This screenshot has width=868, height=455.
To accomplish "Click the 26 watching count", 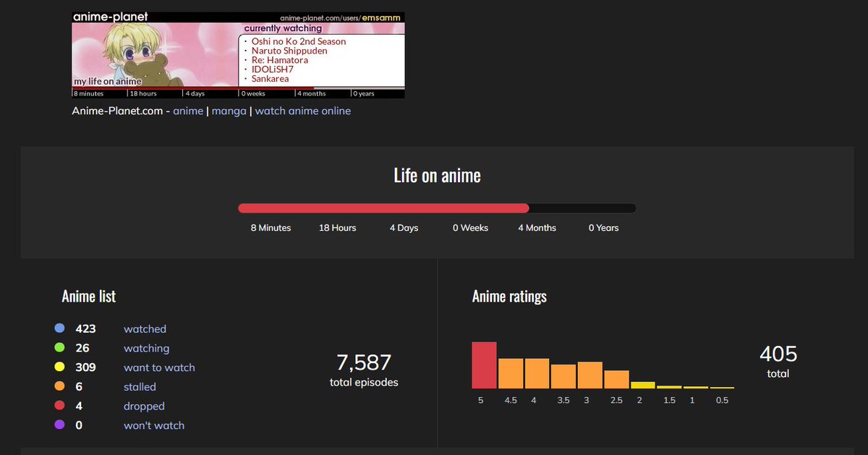I will click(x=82, y=349).
